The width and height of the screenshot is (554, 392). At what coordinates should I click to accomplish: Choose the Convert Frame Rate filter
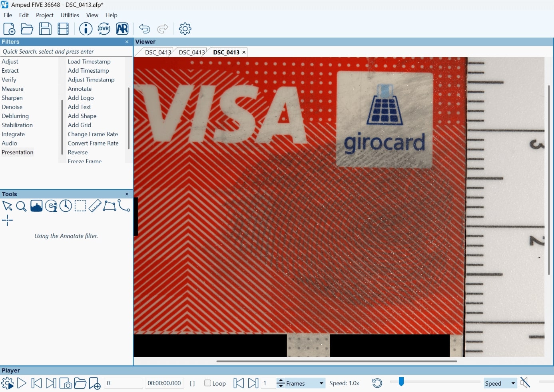(x=93, y=143)
